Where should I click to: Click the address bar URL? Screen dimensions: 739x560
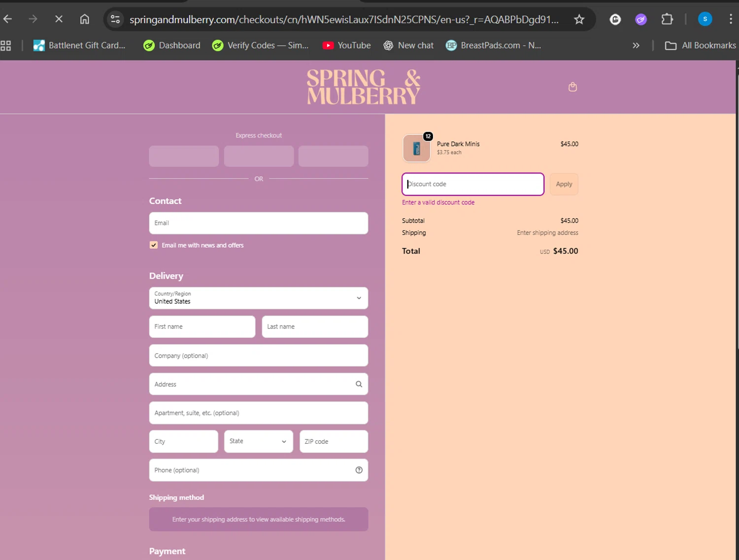click(x=344, y=19)
